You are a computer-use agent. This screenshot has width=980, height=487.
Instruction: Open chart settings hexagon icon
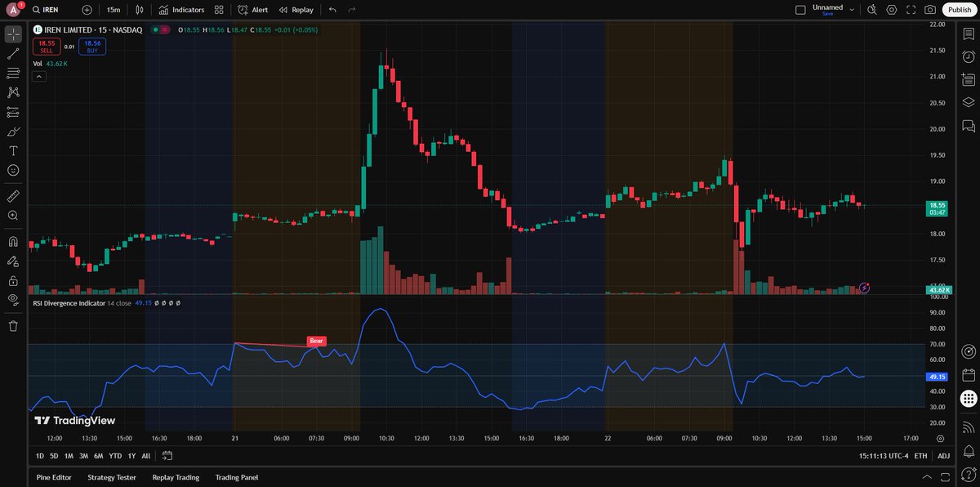[892, 10]
